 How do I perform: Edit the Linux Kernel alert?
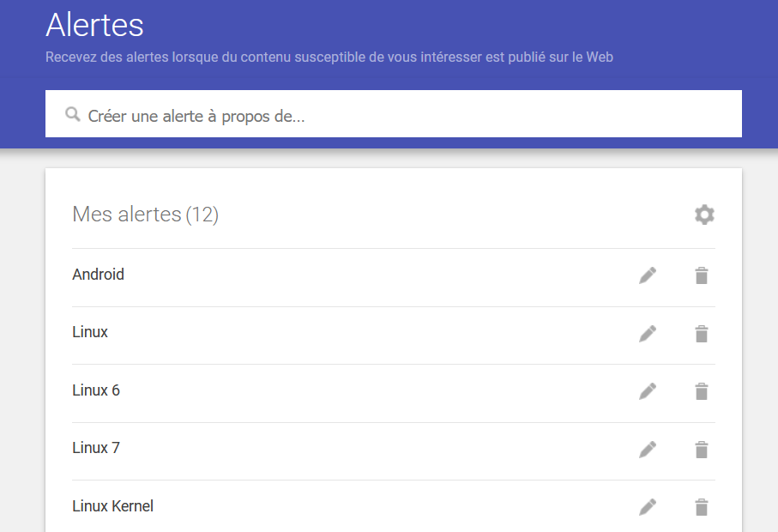(648, 507)
